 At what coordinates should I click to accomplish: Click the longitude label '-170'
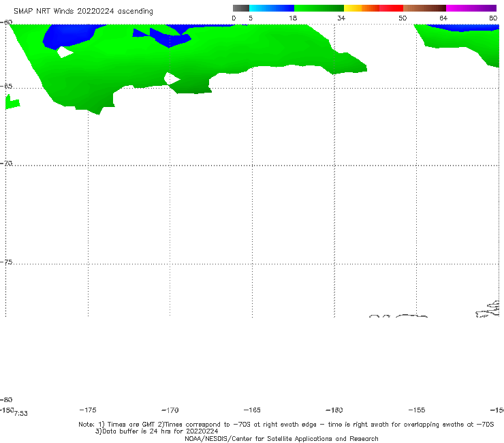point(170,410)
